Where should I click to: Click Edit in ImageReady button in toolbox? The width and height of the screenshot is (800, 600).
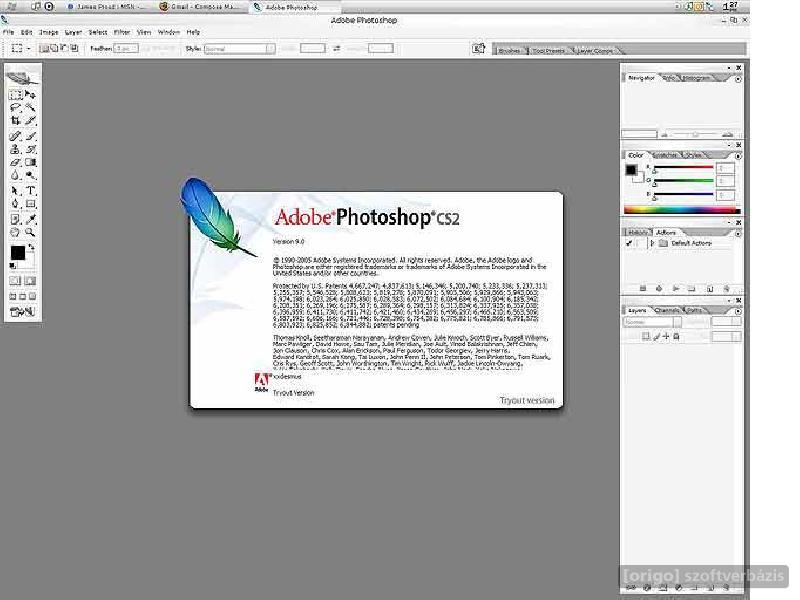click(x=22, y=312)
